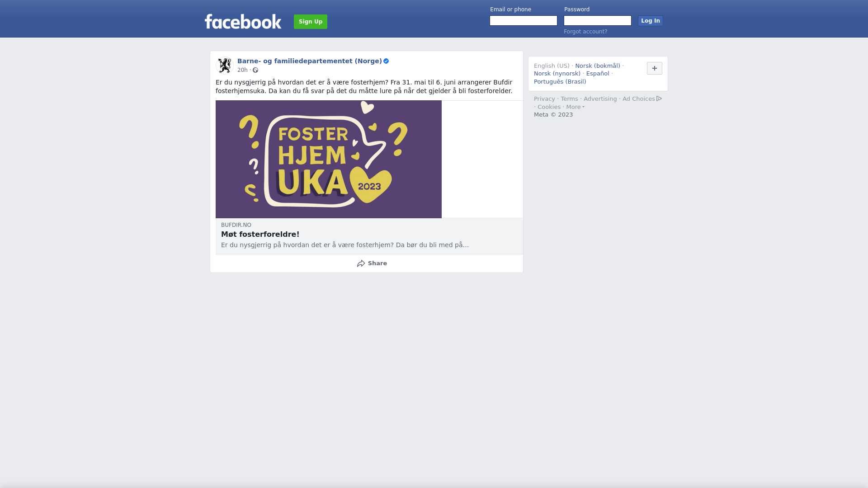Click the plus icon for more languages
Screen dimensions: 868x488
click(x=654, y=68)
